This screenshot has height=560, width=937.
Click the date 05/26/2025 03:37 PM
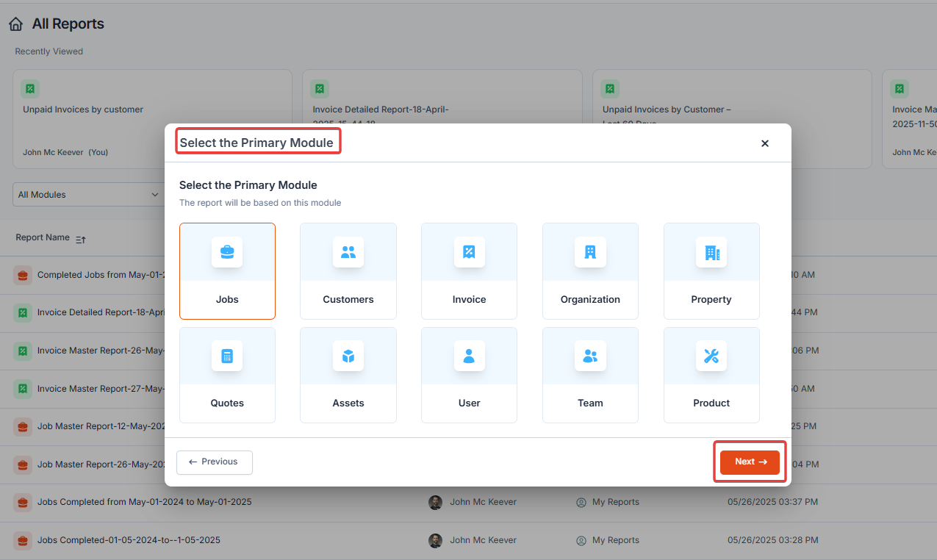pos(772,502)
